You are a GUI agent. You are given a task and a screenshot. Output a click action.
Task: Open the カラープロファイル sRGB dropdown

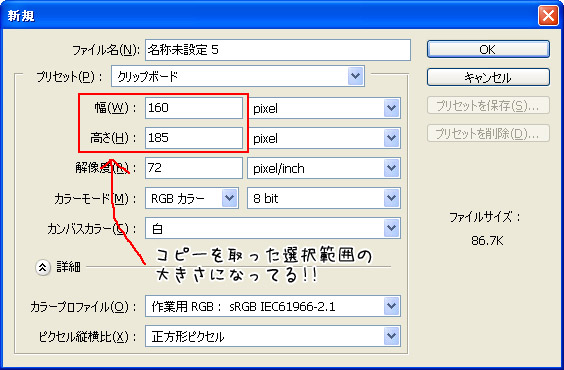coord(273,306)
